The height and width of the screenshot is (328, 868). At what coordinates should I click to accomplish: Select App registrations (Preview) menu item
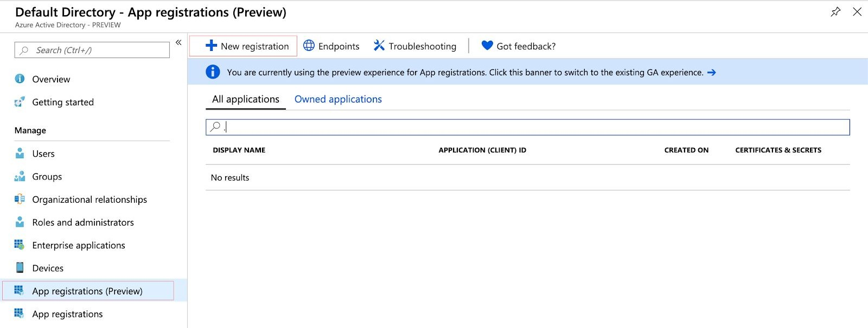pos(88,291)
